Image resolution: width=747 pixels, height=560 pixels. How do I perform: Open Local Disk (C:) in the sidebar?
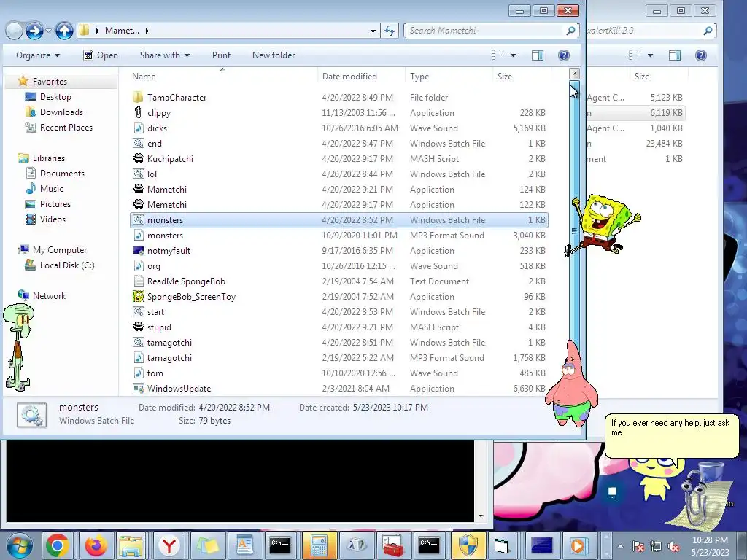67,265
